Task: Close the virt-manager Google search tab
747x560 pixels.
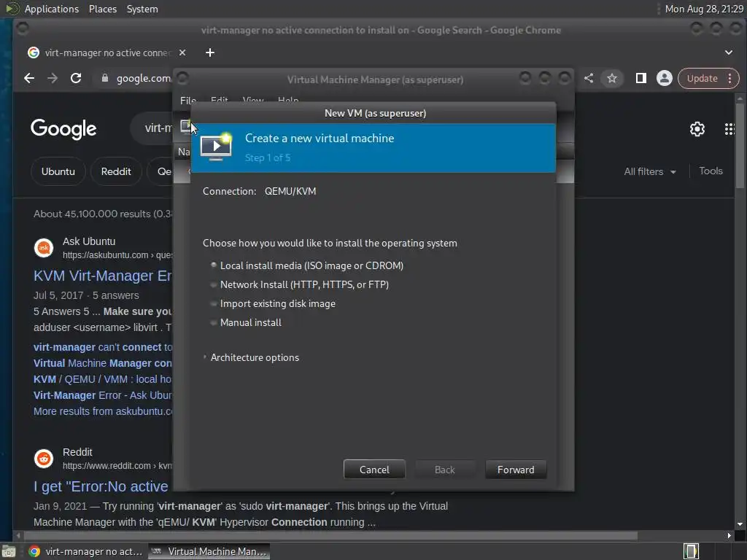Action: click(x=182, y=52)
